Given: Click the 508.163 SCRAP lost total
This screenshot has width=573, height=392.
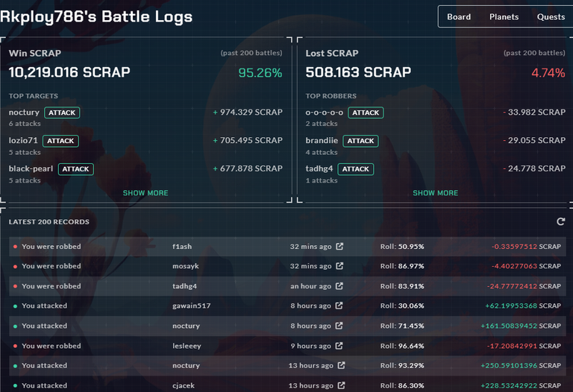Looking at the screenshot, I should pos(358,72).
